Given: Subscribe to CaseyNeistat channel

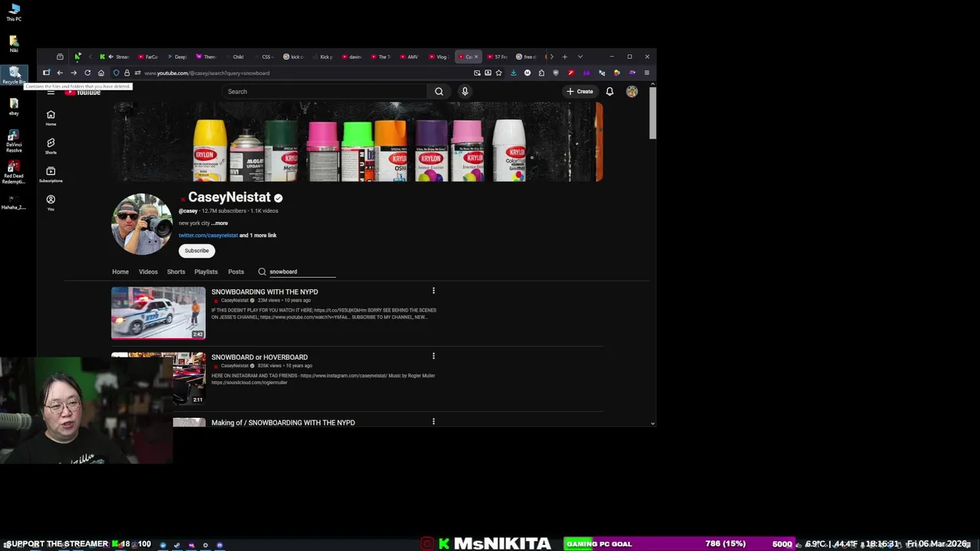Looking at the screenshot, I should tap(197, 250).
